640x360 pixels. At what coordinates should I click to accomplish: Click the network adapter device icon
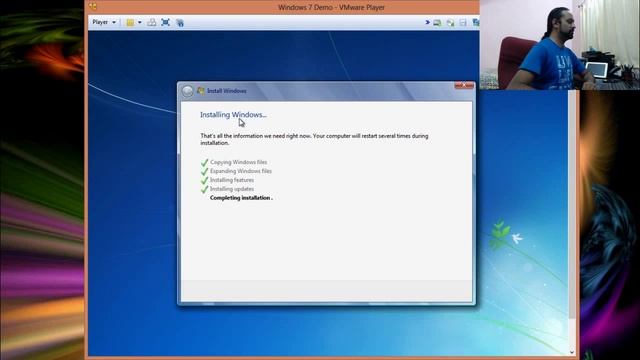pos(476,23)
